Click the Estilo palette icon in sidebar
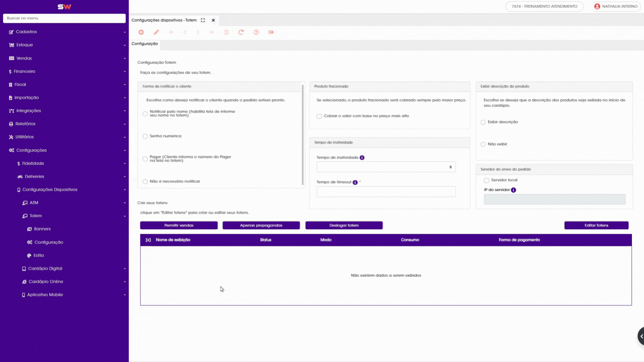 tap(29, 256)
